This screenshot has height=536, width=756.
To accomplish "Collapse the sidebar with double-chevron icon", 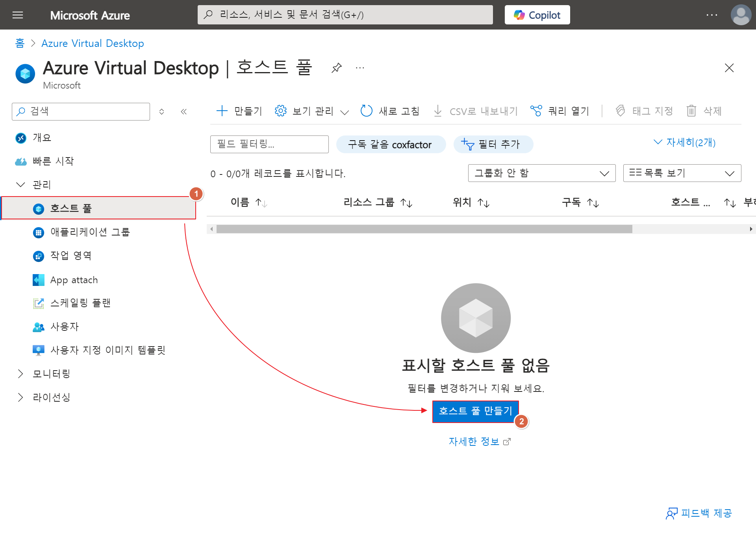I will click(x=183, y=112).
